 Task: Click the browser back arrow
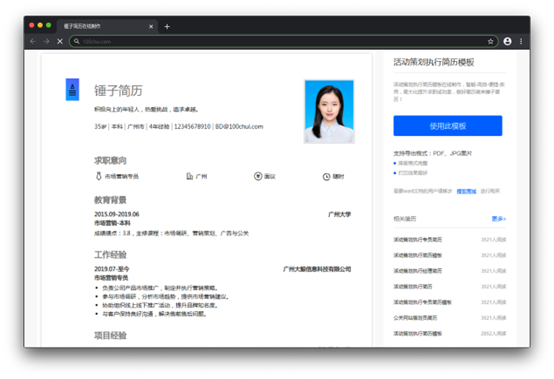tap(33, 41)
